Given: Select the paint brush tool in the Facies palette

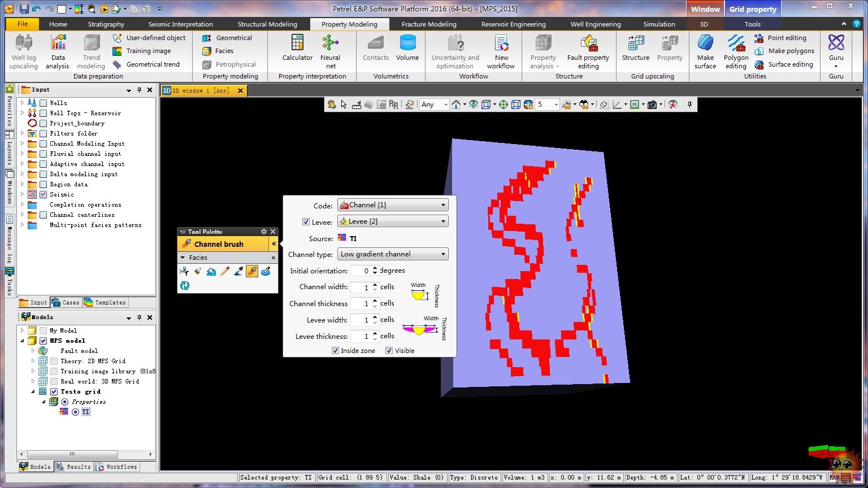Looking at the screenshot, I should pyautogui.click(x=198, y=271).
